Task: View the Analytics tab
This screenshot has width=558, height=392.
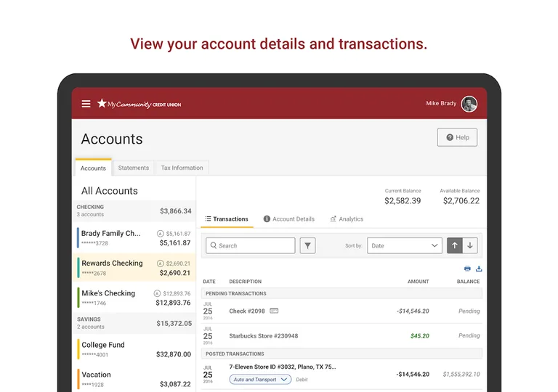Action: tap(347, 219)
